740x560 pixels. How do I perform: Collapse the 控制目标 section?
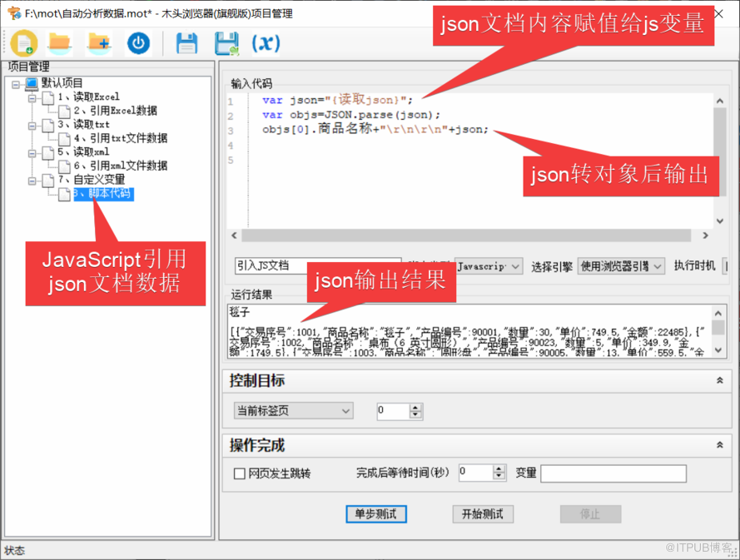point(720,380)
